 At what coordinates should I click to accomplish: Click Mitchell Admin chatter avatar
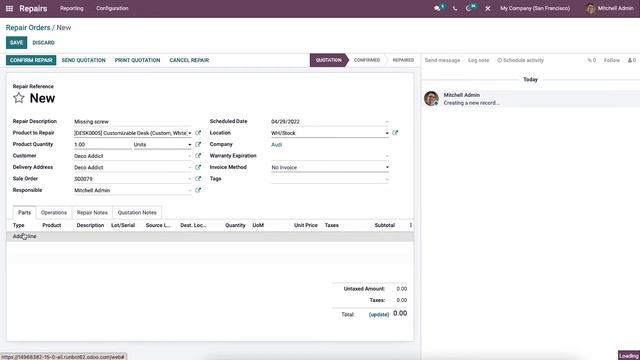point(431,98)
